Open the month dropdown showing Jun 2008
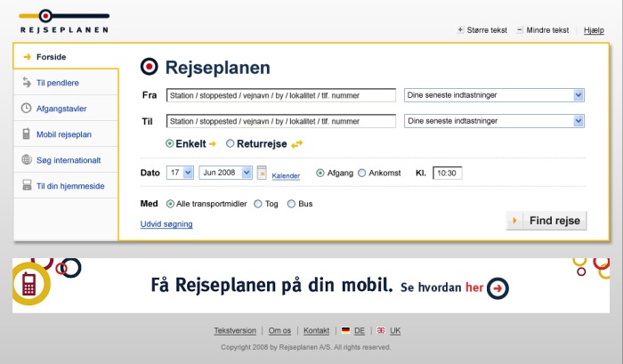 pyautogui.click(x=226, y=173)
